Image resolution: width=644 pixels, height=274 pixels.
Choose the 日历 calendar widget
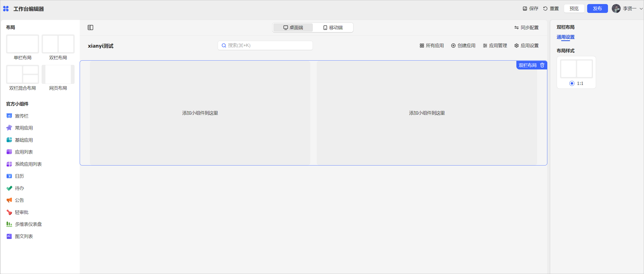(x=19, y=176)
